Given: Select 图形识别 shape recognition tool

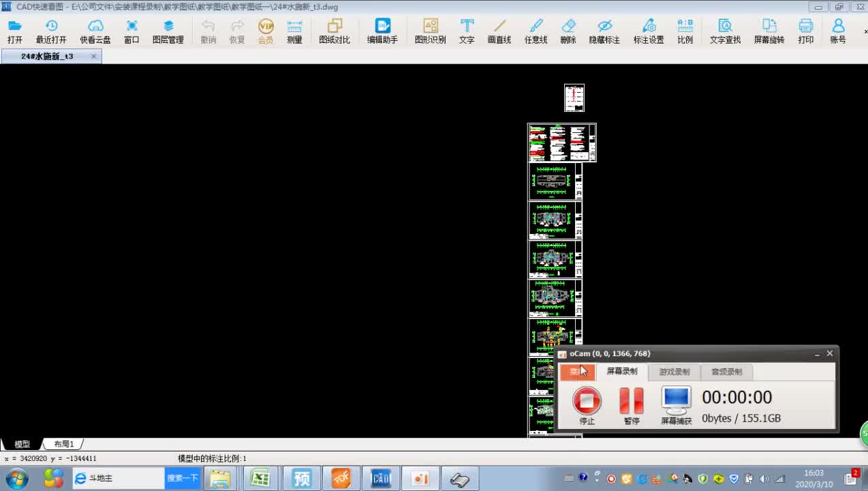Looking at the screenshot, I should [431, 31].
